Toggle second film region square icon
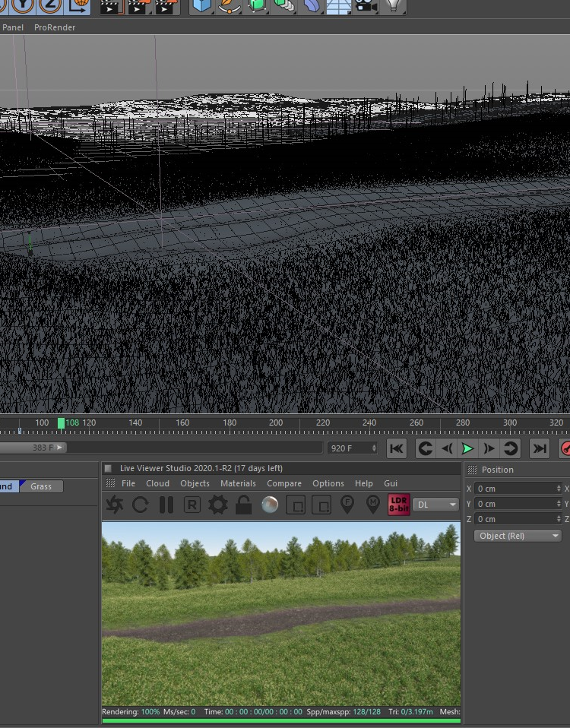The width and height of the screenshot is (570, 728). pos(321,505)
